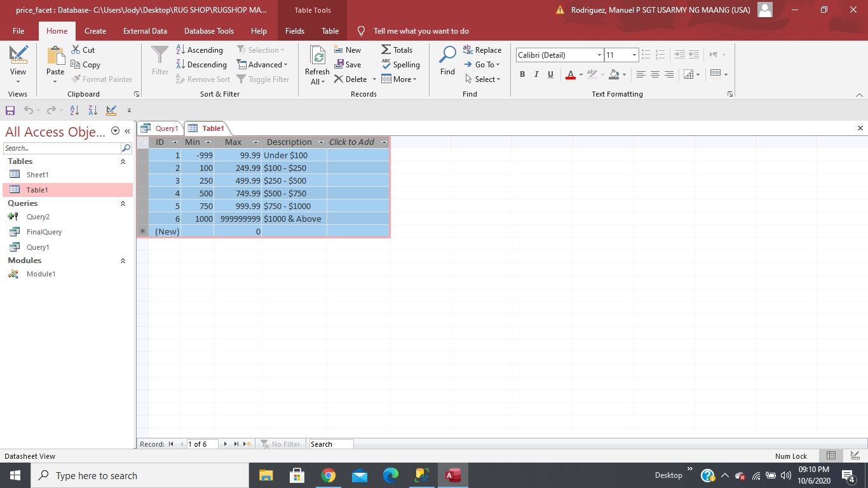Click the Replace button
This screenshot has height=488, width=868.
point(482,50)
